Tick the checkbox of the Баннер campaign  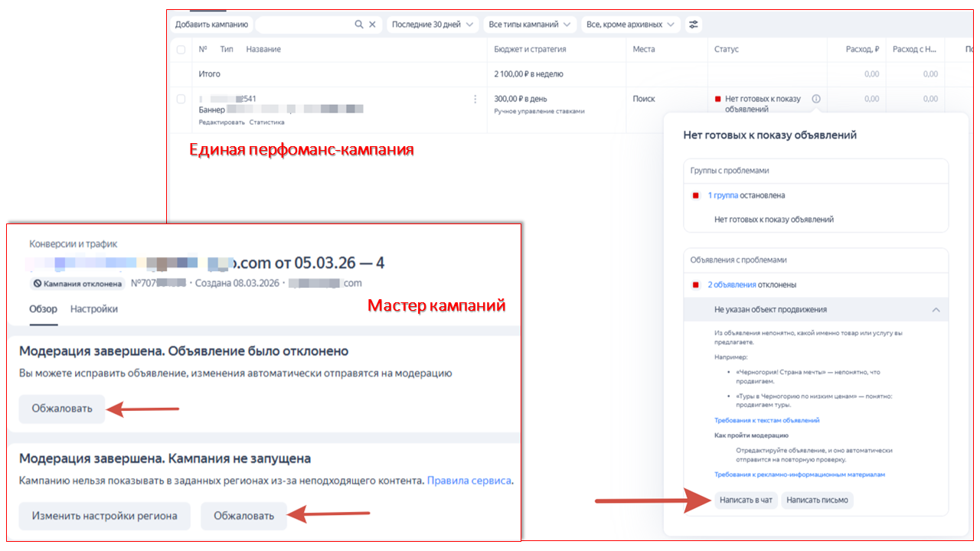tap(181, 99)
